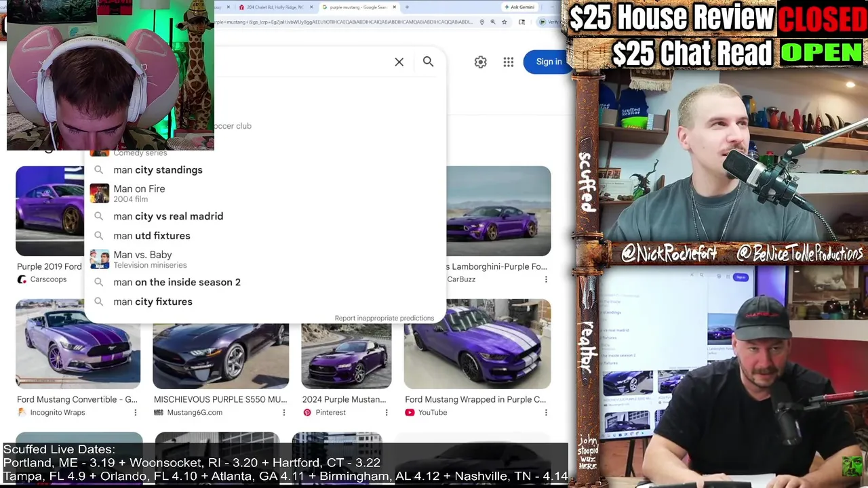Open more options for CarBuzz result
The height and width of the screenshot is (488, 868).
click(x=546, y=279)
